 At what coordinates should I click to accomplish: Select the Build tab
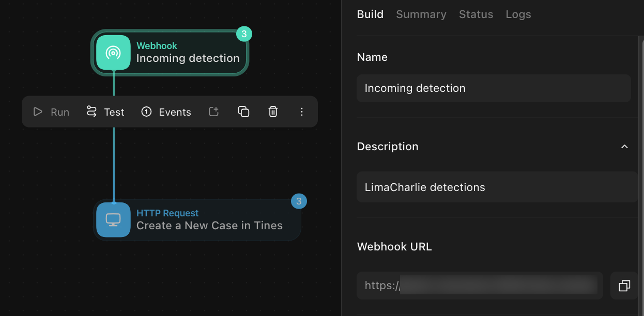click(370, 14)
